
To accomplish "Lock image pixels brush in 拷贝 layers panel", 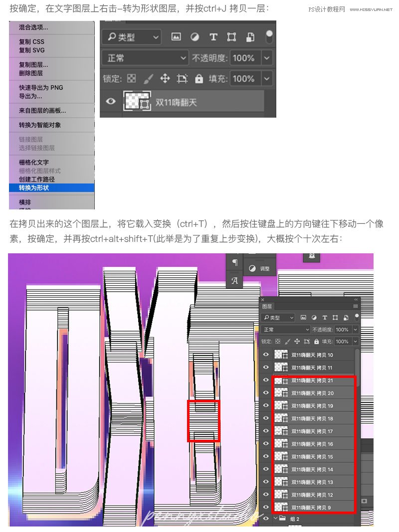I will pyautogui.click(x=287, y=342).
